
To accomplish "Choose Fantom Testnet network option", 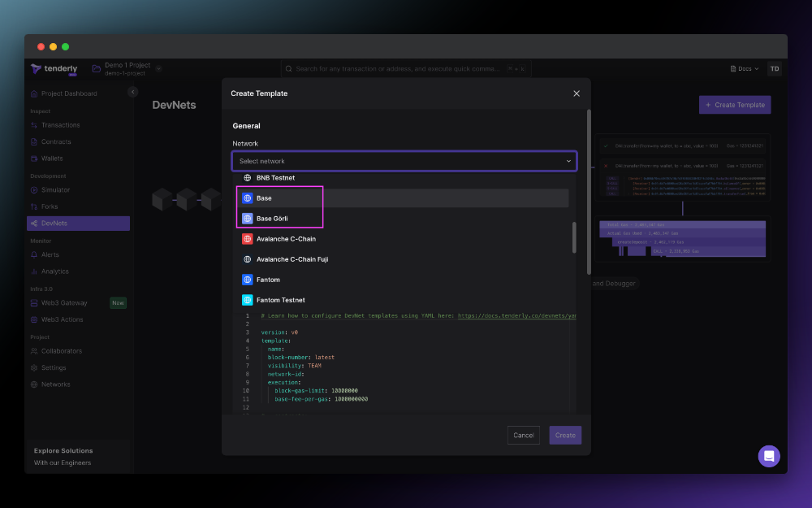I will tap(405, 300).
